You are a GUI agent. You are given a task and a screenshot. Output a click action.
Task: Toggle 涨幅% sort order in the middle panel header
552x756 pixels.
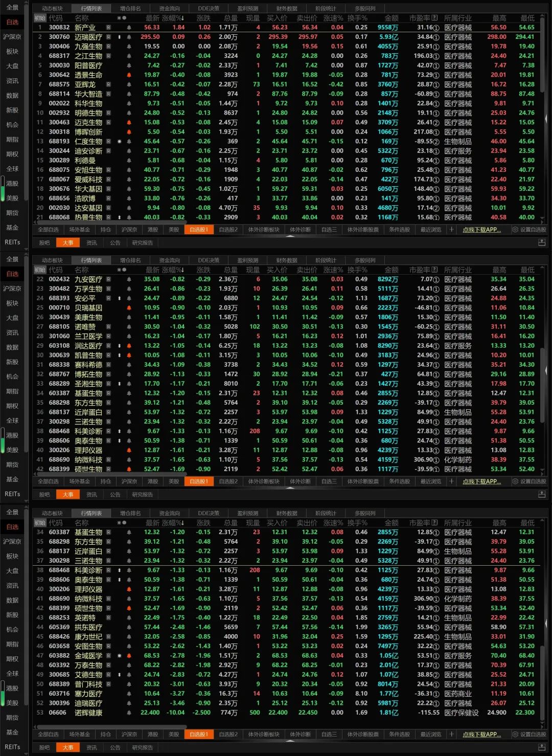pyautogui.click(x=172, y=270)
